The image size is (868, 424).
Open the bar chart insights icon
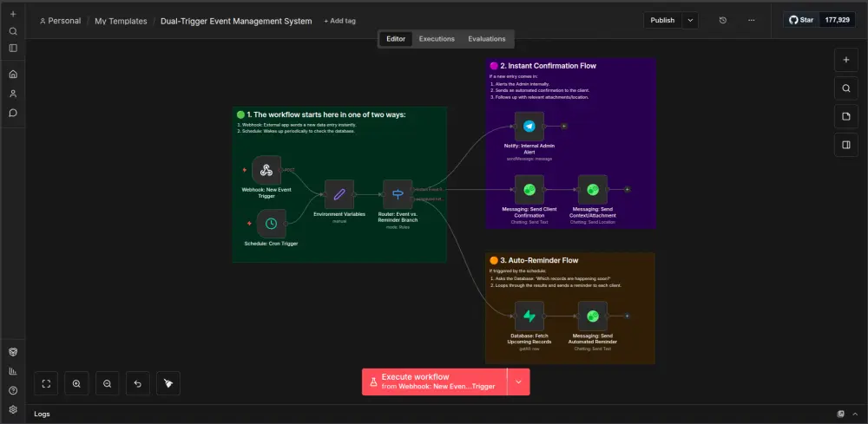click(x=13, y=371)
